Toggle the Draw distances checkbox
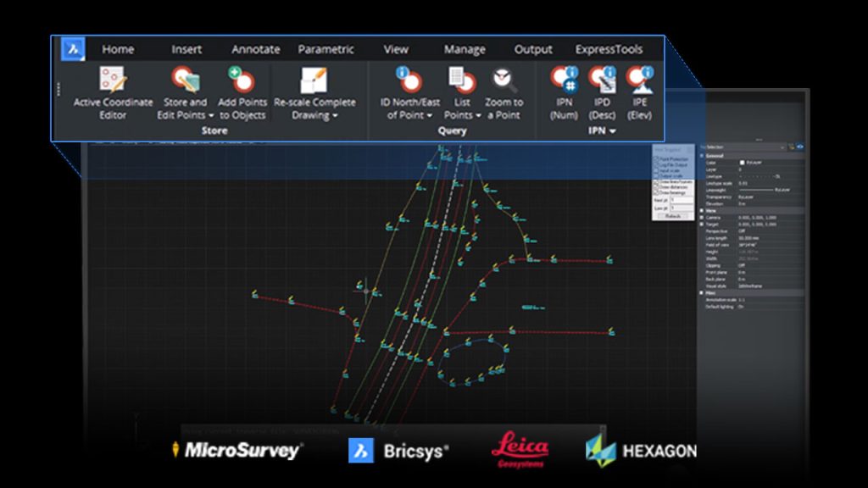Screen dimensions: 868x488 [655, 186]
